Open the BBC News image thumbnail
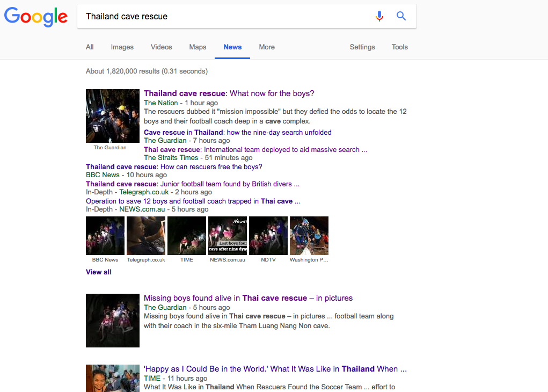 pyautogui.click(x=105, y=236)
